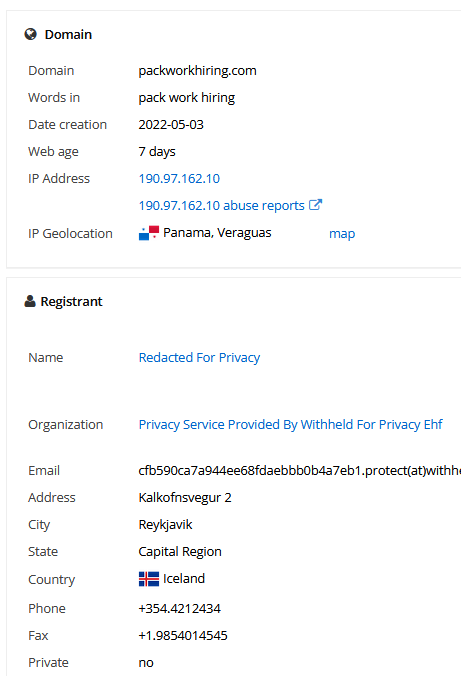Click the person icon beside Registrant heading
Screen dimensions: 461x676
(x=30, y=301)
